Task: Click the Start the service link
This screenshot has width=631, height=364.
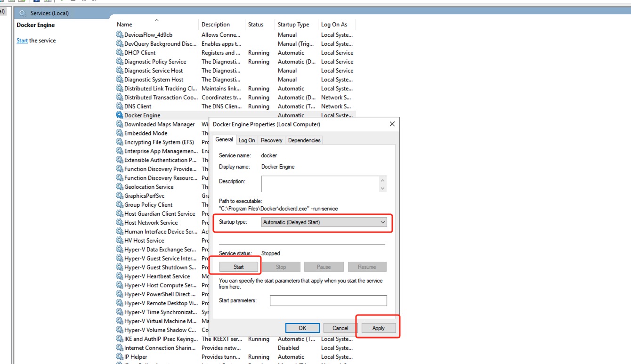Action: click(x=22, y=40)
